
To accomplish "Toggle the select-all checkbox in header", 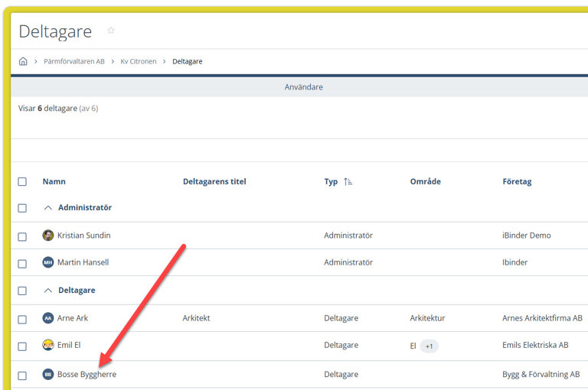I will coord(22,182).
